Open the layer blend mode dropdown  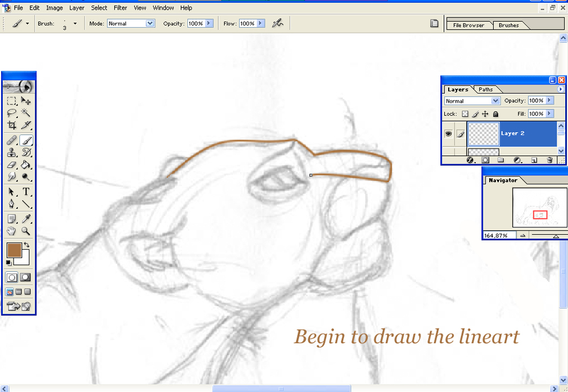[472, 101]
